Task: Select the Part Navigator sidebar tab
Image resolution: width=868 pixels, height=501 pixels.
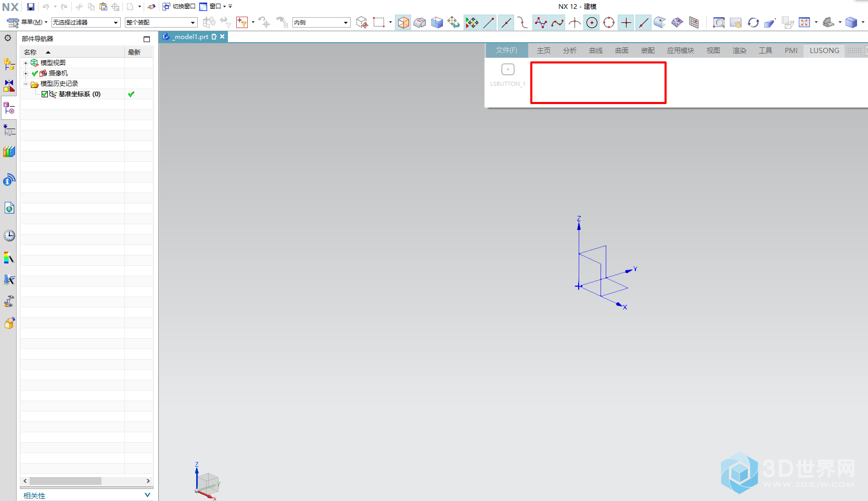Action: 9,108
